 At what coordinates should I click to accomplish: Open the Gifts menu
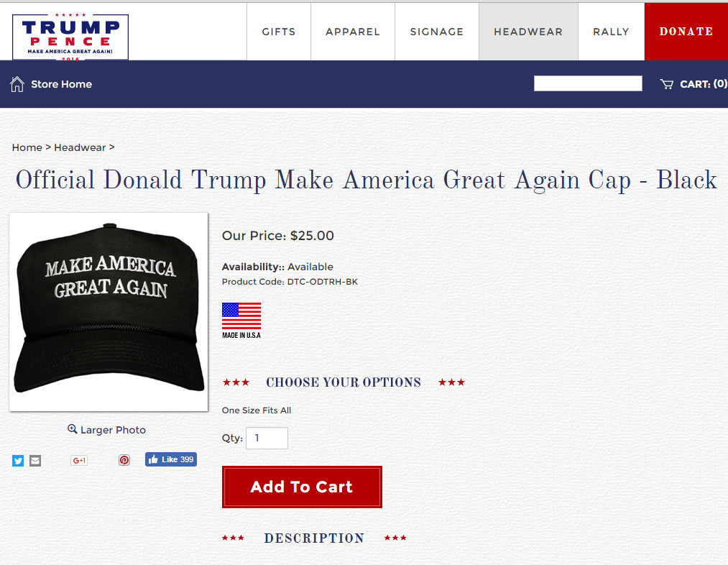tap(279, 32)
